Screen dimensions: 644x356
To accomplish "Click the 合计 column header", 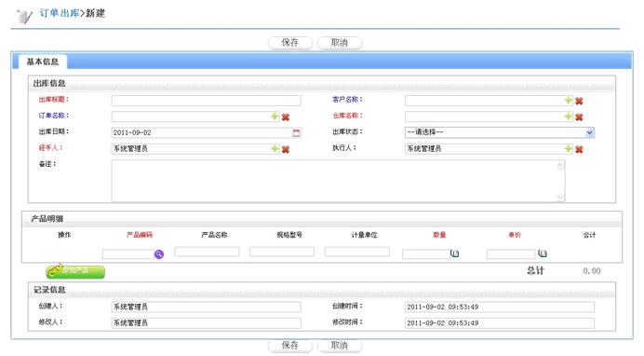I will 589,235.
